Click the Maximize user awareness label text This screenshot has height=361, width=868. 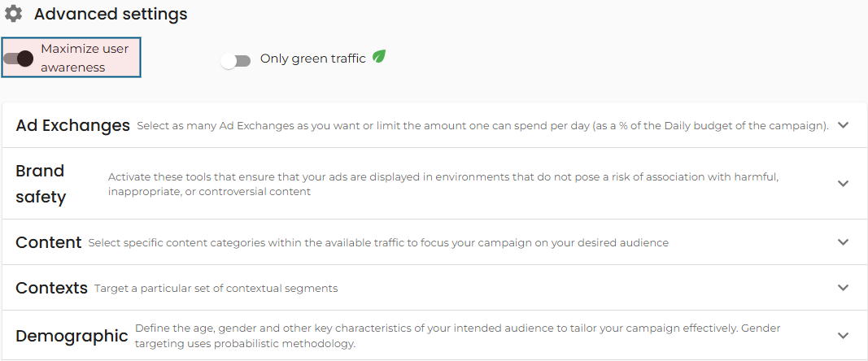[85, 59]
